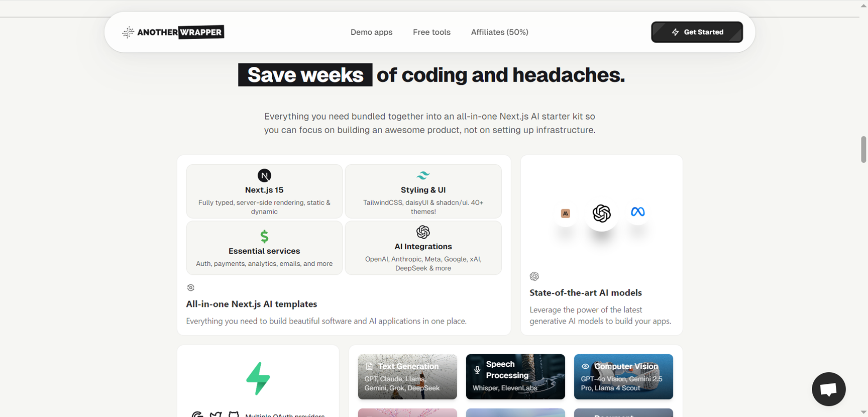Click the AnotherWrapper logo

pyautogui.click(x=173, y=32)
